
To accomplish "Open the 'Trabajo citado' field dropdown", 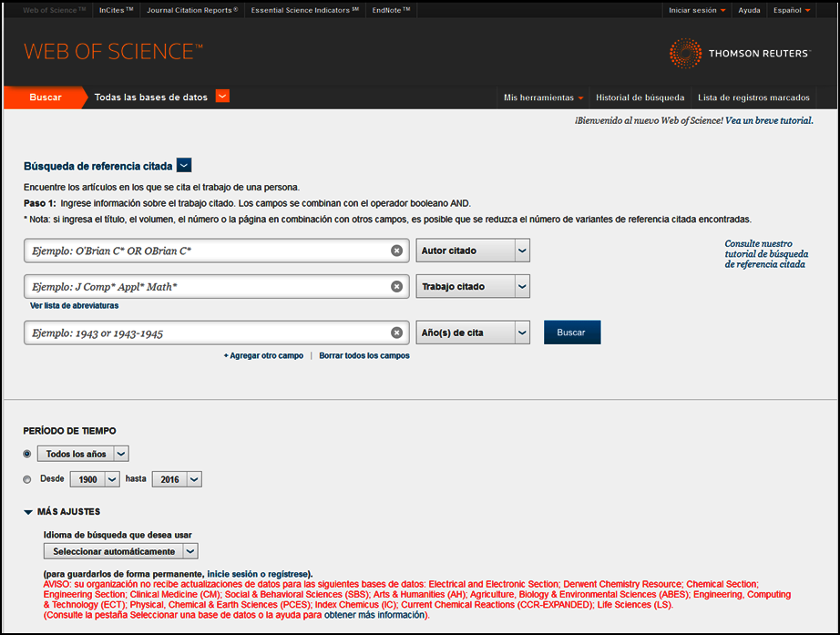I will pyautogui.click(x=473, y=287).
